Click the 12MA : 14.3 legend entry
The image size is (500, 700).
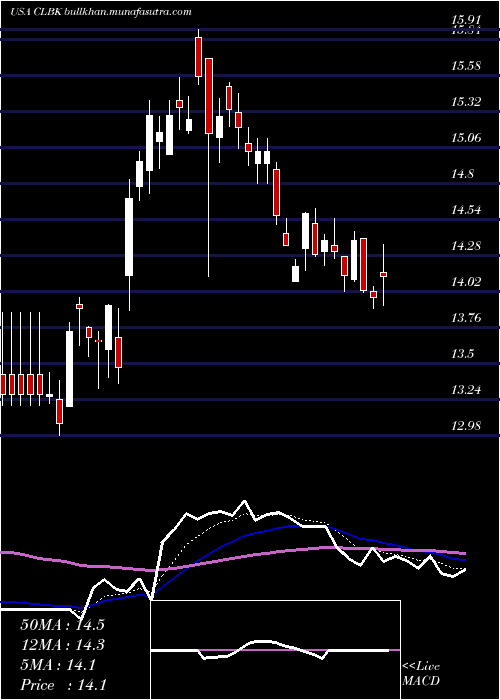(x=62, y=645)
